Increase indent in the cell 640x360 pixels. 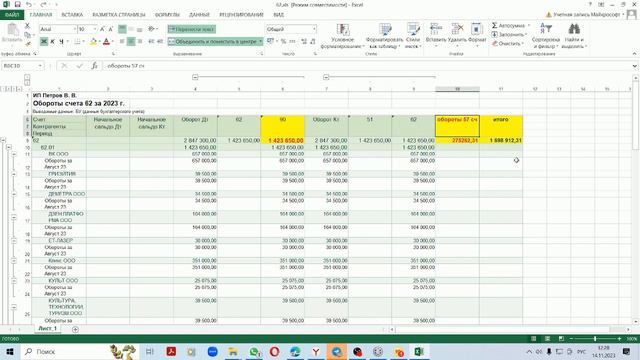pyautogui.click(x=160, y=41)
